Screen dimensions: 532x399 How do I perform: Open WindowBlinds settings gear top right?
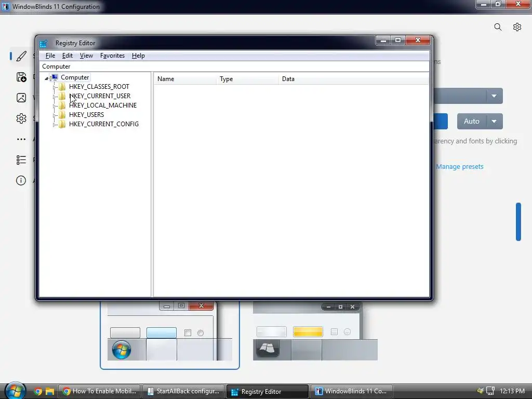click(517, 27)
